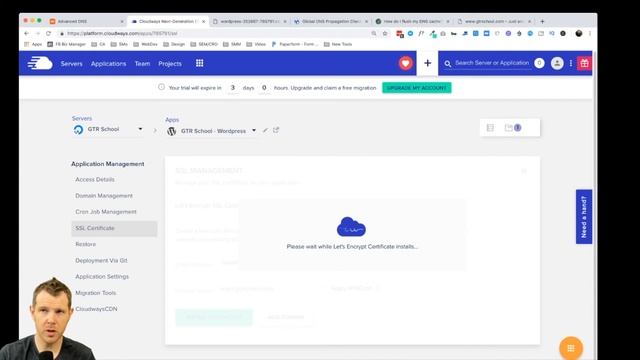Reload the page with the refresh icon
Image resolution: width=640 pixels, height=360 pixels.
coord(49,33)
